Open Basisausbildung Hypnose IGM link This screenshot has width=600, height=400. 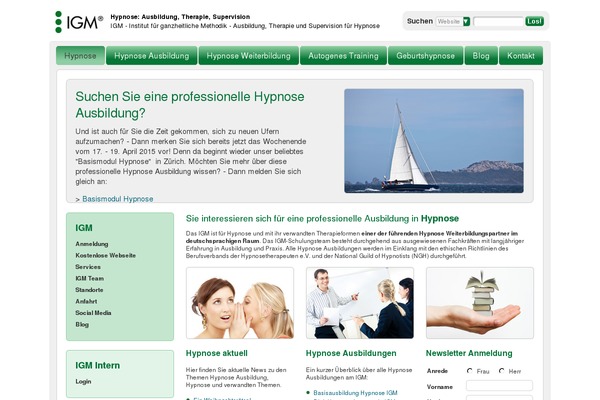coord(355,393)
